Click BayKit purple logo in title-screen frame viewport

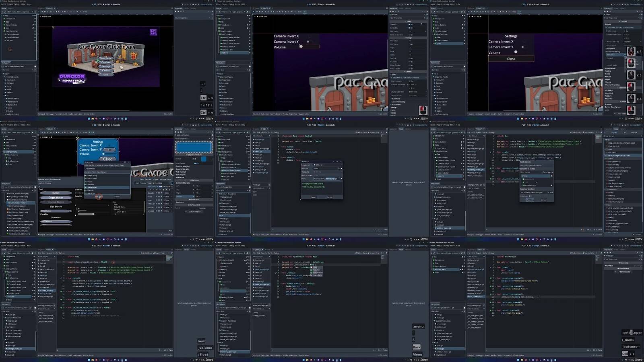tap(153, 32)
